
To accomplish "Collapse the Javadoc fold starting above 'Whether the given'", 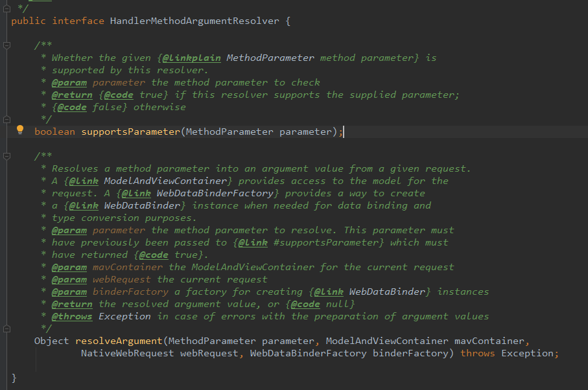I will [x=6, y=45].
